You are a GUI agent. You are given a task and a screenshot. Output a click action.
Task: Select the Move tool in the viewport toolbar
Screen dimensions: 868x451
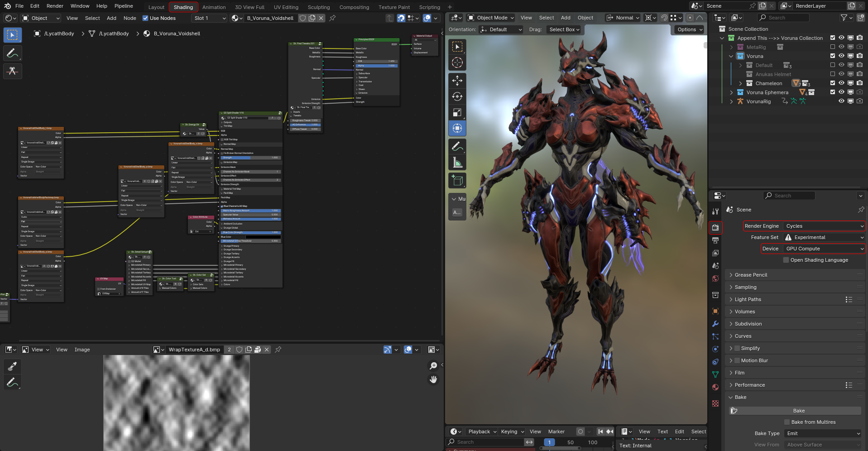pos(457,80)
